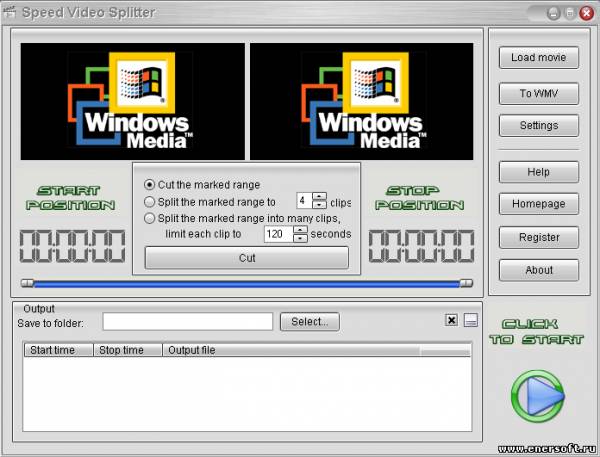Click the To WMV button

tap(539, 93)
